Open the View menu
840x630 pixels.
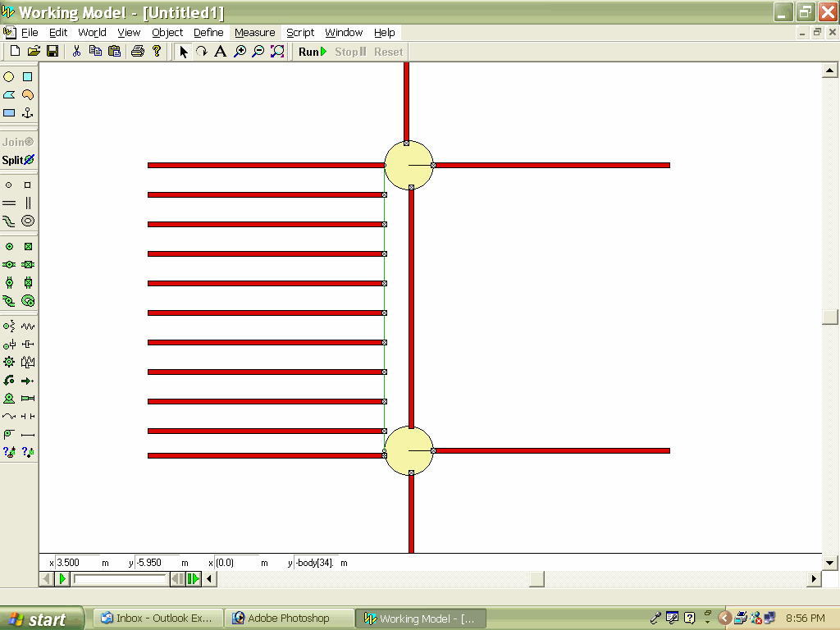[129, 33]
